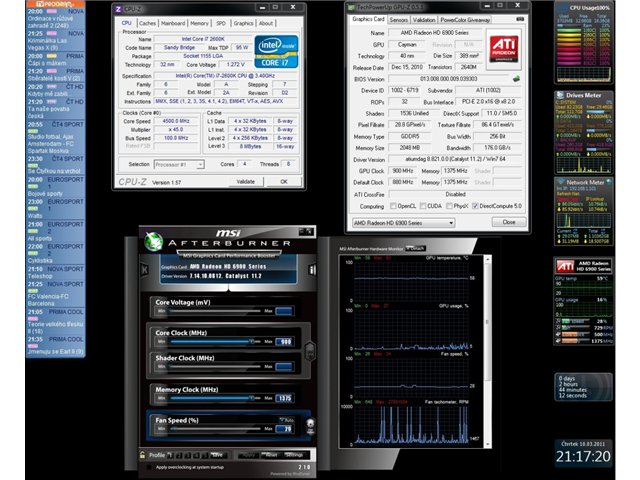This screenshot has width=640, height=480.
Task: Save BIOS using the chip icon in GPU-Z
Action: coord(516,79)
